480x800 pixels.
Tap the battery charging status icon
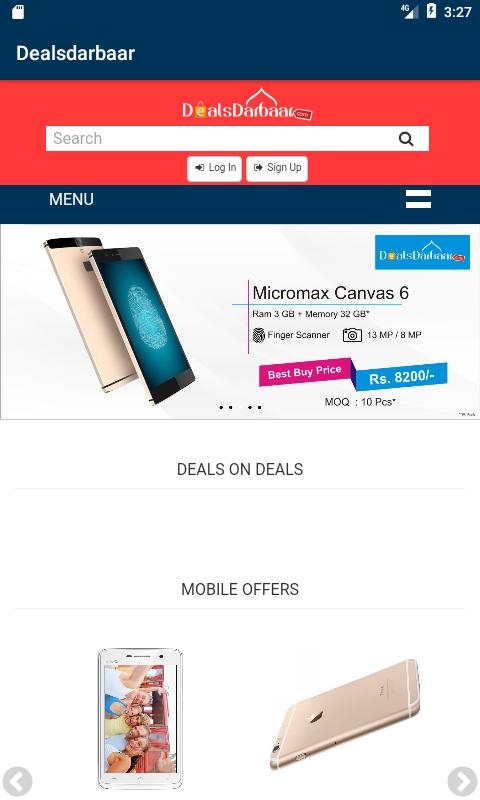click(x=432, y=11)
